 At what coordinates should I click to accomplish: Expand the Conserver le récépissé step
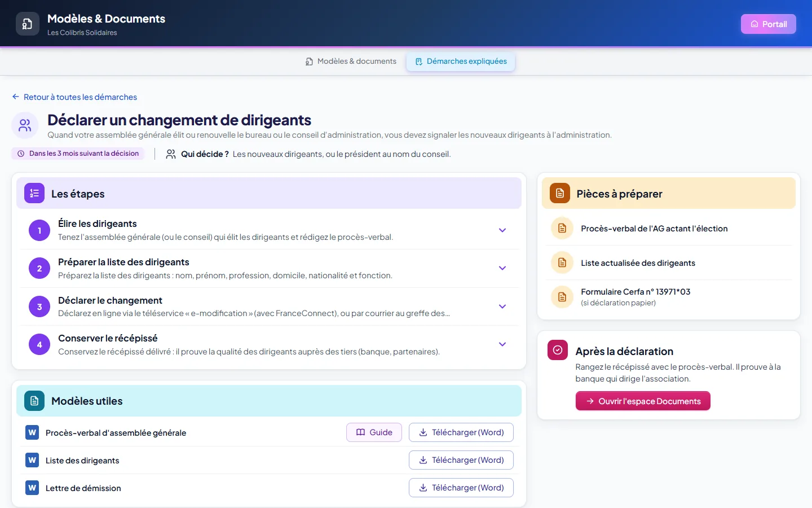(x=502, y=344)
